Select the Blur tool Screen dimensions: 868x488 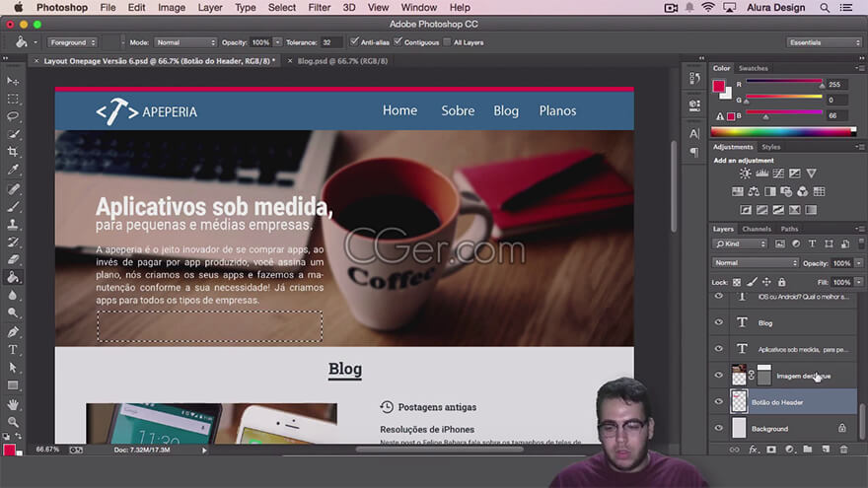coord(13,295)
